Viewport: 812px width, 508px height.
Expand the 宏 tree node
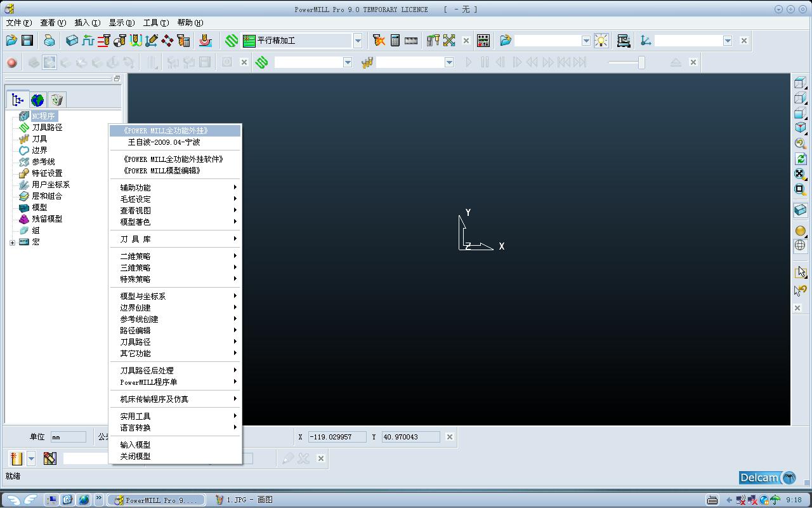coord(12,242)
